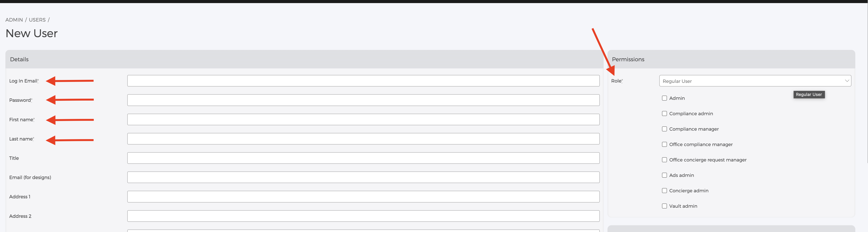Viewport: 868px width, 232px height.
Task: Select the Address 1 input
Action: pyautogui.click(x=363, y=197)
